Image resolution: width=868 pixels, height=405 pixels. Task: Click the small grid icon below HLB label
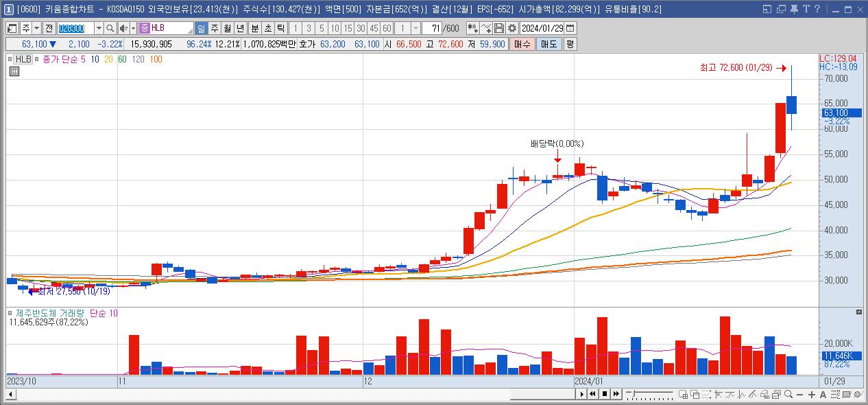click(x=13, y=70)
